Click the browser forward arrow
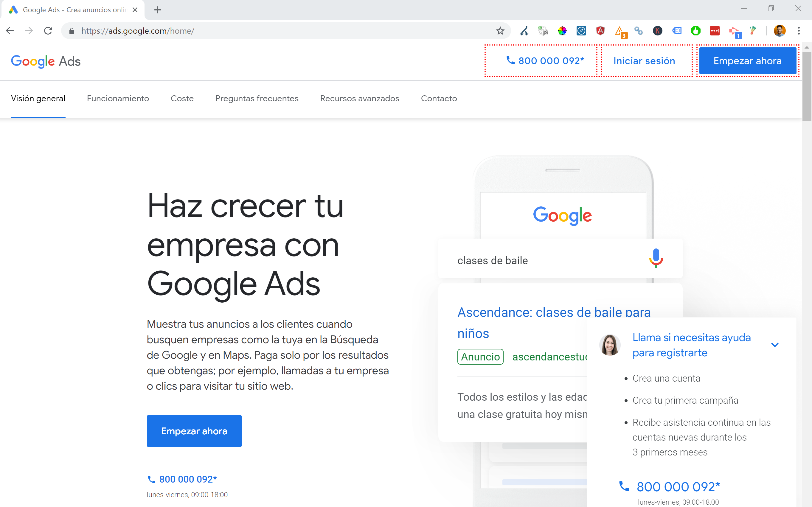The image size is (812, 507). 29,30
